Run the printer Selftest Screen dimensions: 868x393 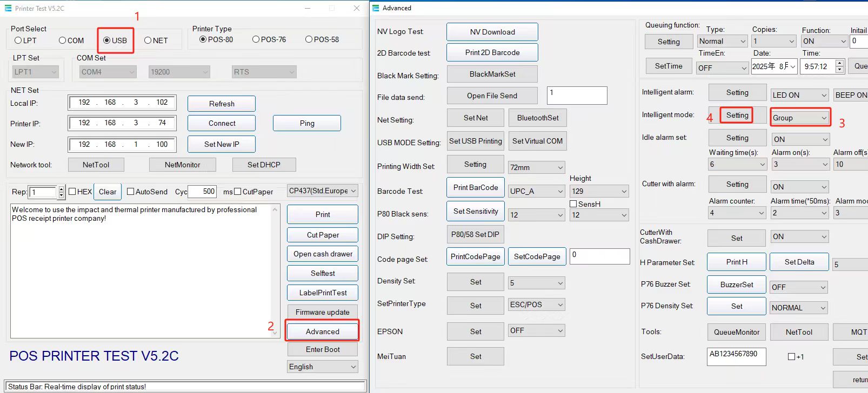(x=323, y=273)
